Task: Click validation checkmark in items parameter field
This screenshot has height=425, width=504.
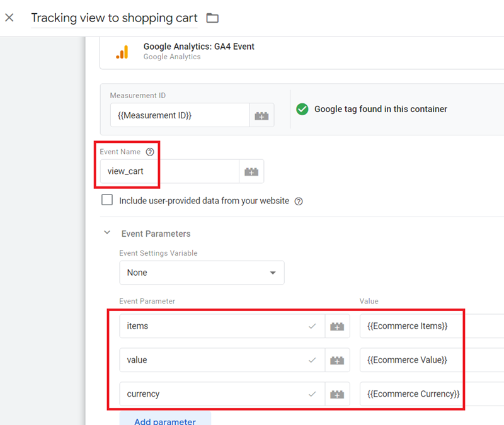Action: tap(314, 326)
